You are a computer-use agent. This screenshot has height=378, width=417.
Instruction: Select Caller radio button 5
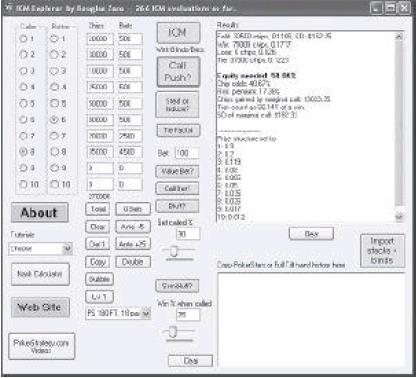[x=23, y=103]
